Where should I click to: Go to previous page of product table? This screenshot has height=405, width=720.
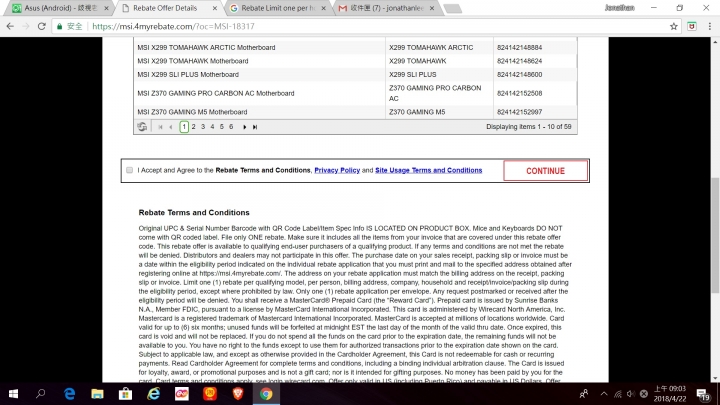coord(171,127)
